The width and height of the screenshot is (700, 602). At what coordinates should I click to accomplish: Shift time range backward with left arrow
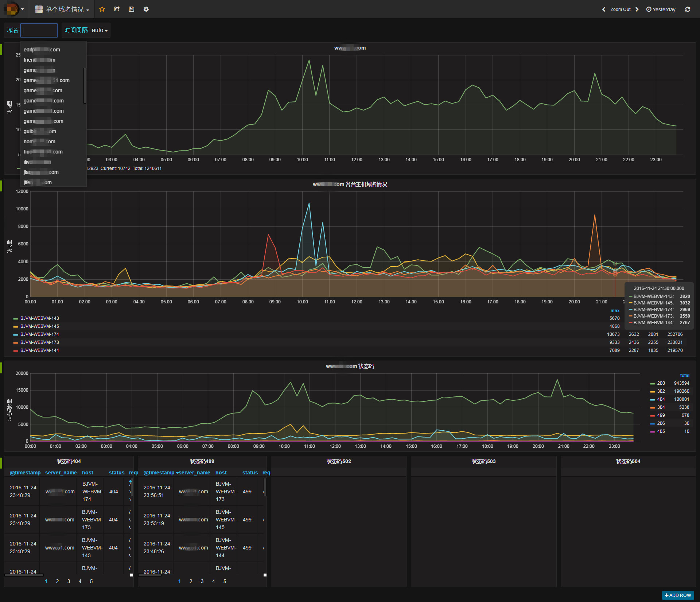coord(604,9)
